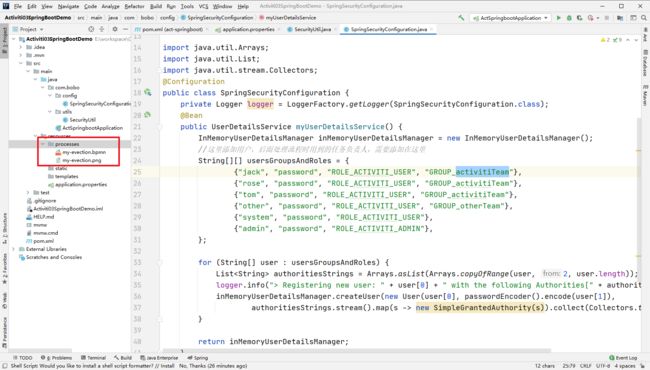
Task: Open Search Everywhere magnifier icon
Action: pyautogui.click(x=644, y=18)
